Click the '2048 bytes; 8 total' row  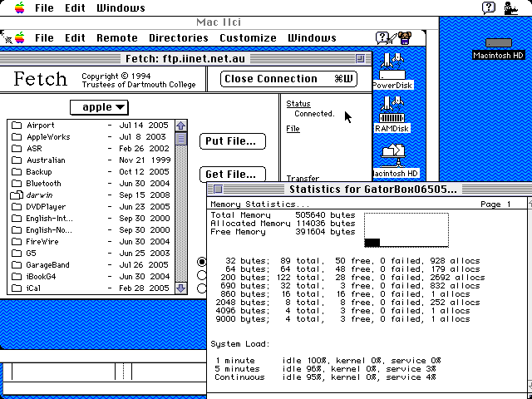point(347,303)
